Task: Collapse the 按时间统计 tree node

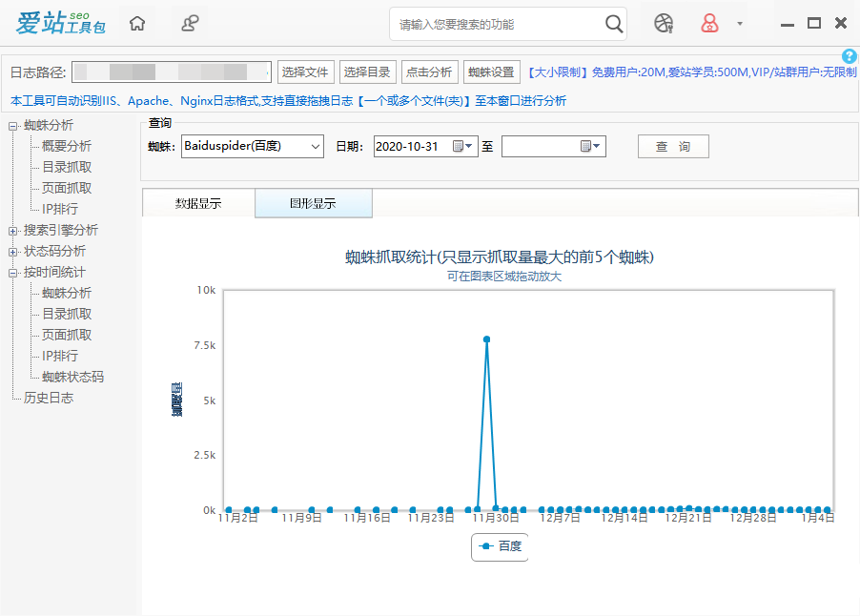Action: (x=13, y=273)
